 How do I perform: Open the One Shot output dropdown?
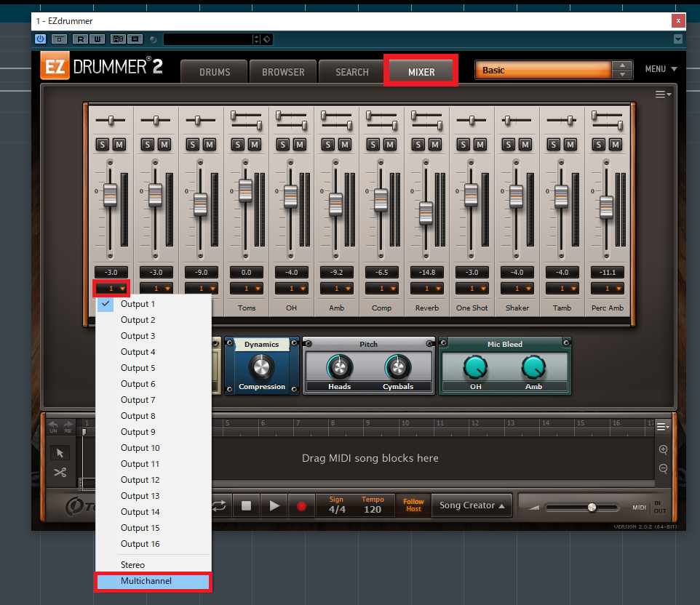[472, 289]
